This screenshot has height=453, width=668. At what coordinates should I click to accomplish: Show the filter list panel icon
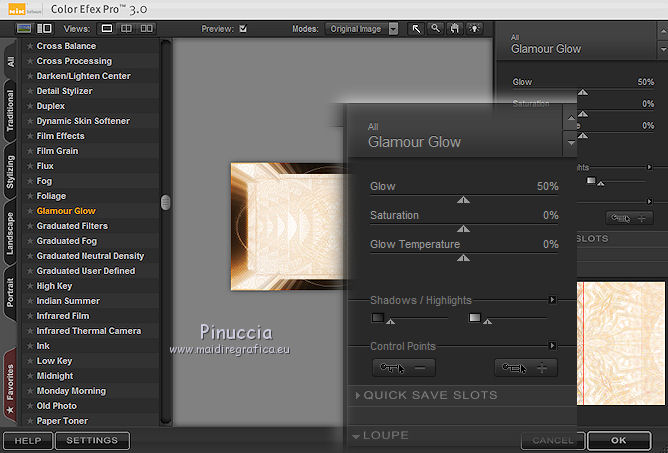(24, 29)
